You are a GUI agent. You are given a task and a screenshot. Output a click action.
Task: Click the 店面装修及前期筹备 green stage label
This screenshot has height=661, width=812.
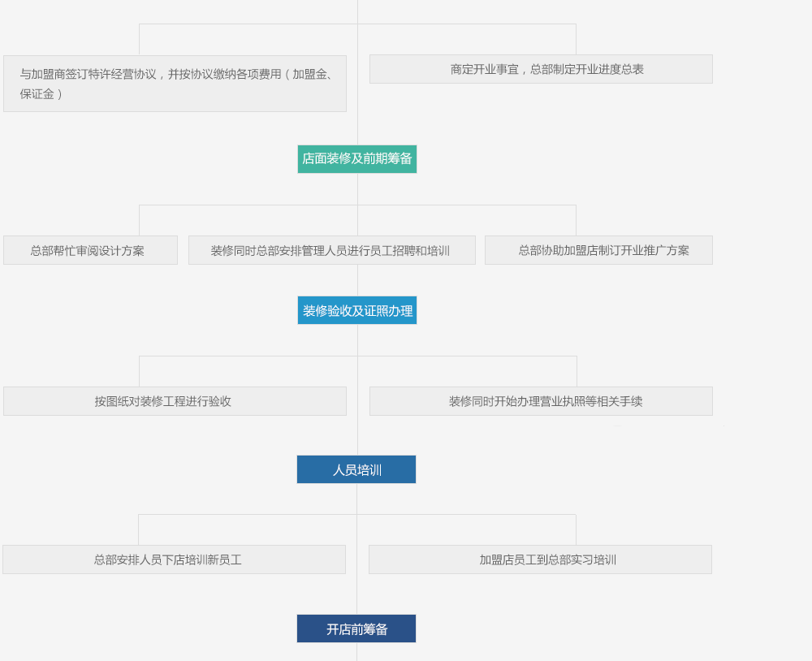pyautogui.click(x=356, y=159)
